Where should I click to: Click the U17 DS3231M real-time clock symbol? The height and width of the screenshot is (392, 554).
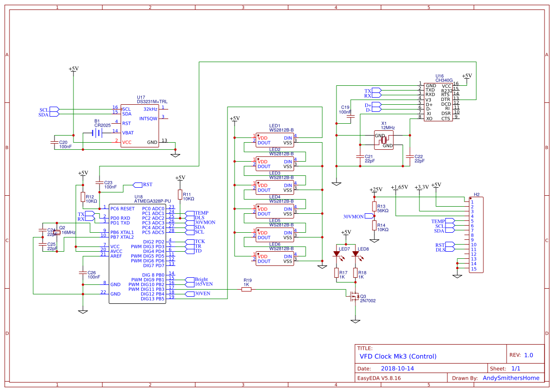pyautogui.click(x=140, y=126)
